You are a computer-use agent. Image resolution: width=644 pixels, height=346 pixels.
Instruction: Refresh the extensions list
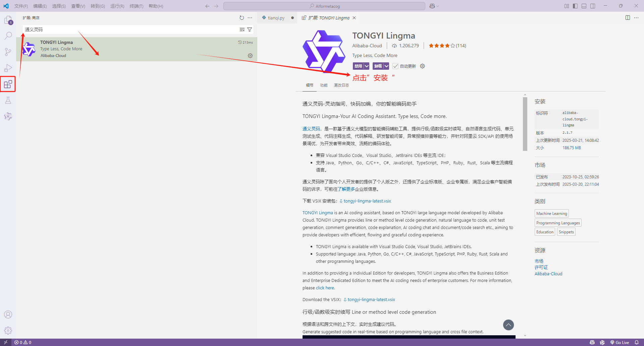point(241,18)
